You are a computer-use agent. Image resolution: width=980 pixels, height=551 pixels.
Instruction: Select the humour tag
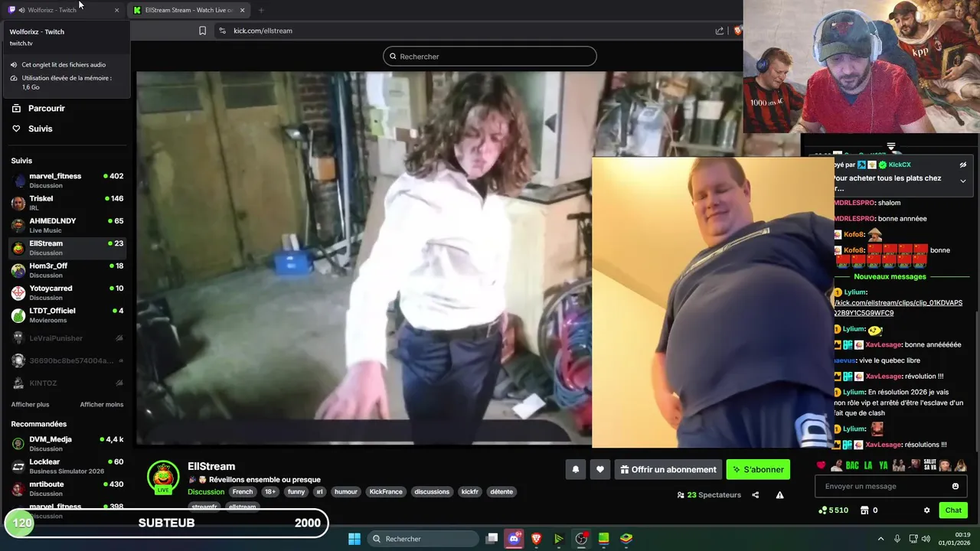(x=346, y=491)
